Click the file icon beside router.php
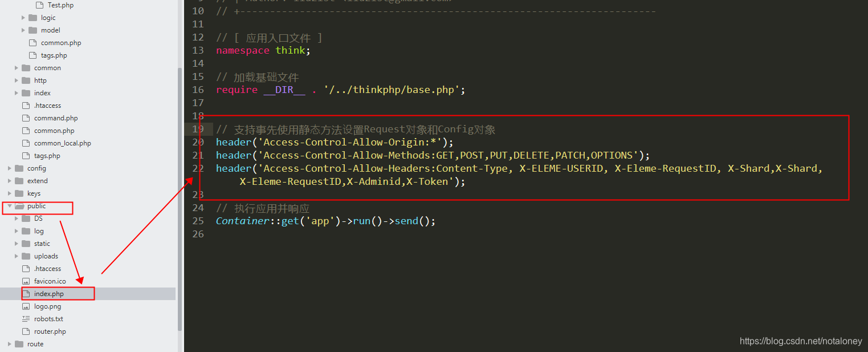 (26, 331)
